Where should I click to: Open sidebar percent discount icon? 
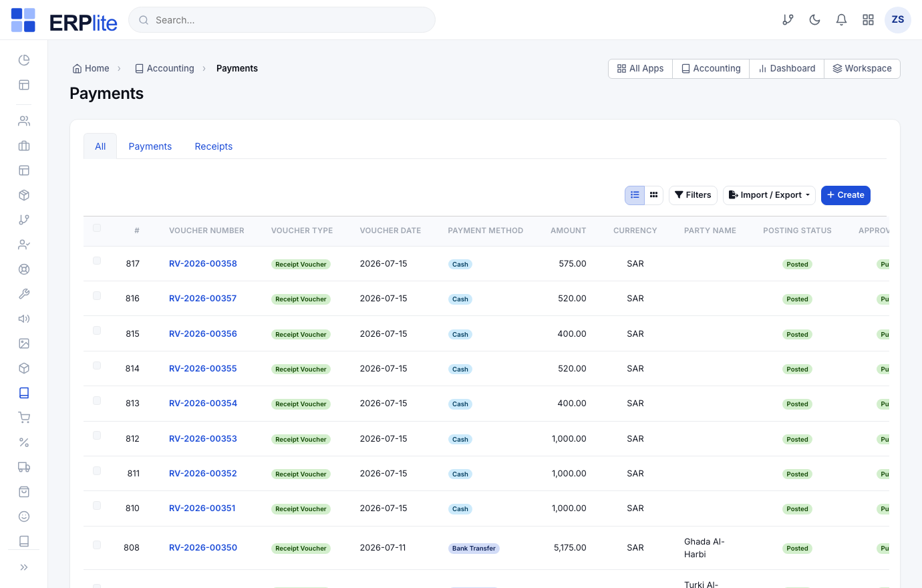(24, 442)
